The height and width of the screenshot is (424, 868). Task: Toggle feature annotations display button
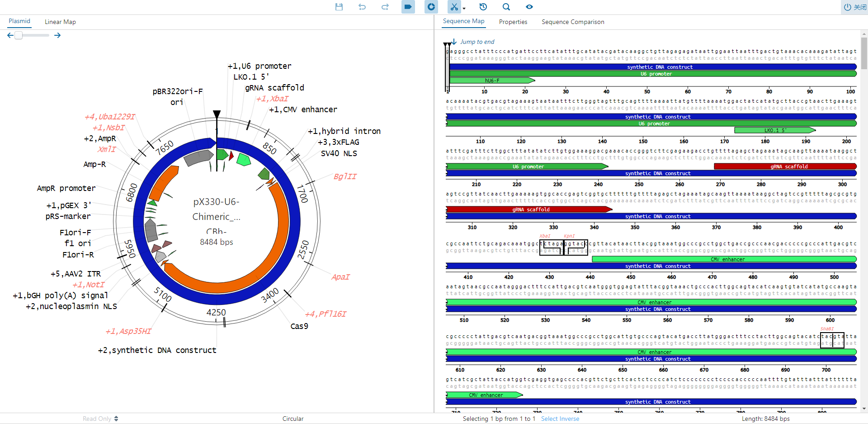[x=408, y=7]
